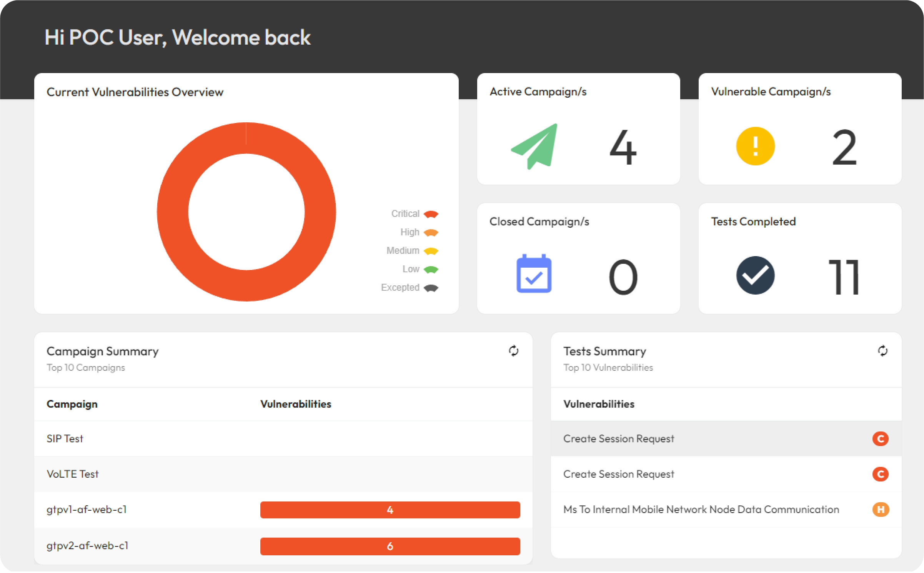This screenshot has width=924, height=573.
Task: Click the gtpv2-af-web-c1 vulnerability bar showing 6
Action: tap(390, 546)
